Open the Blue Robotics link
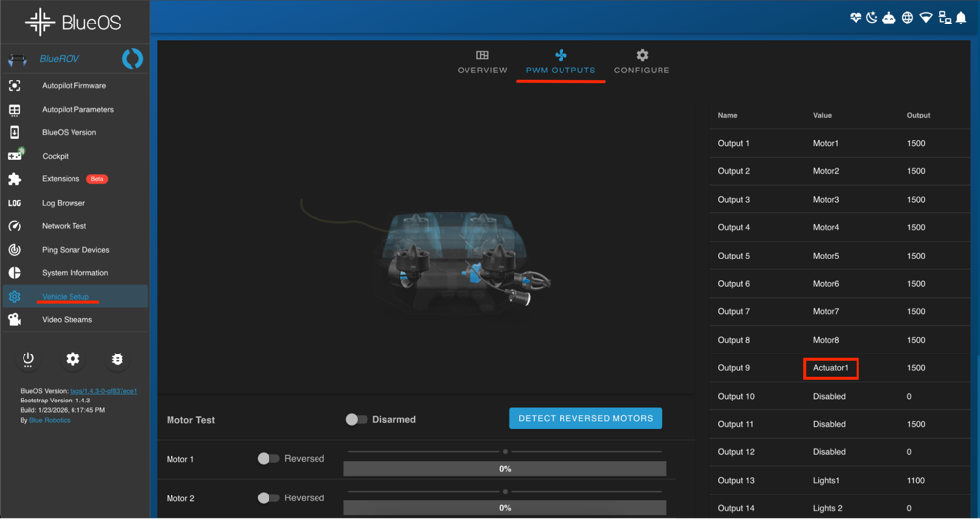 tap(49, 420)
